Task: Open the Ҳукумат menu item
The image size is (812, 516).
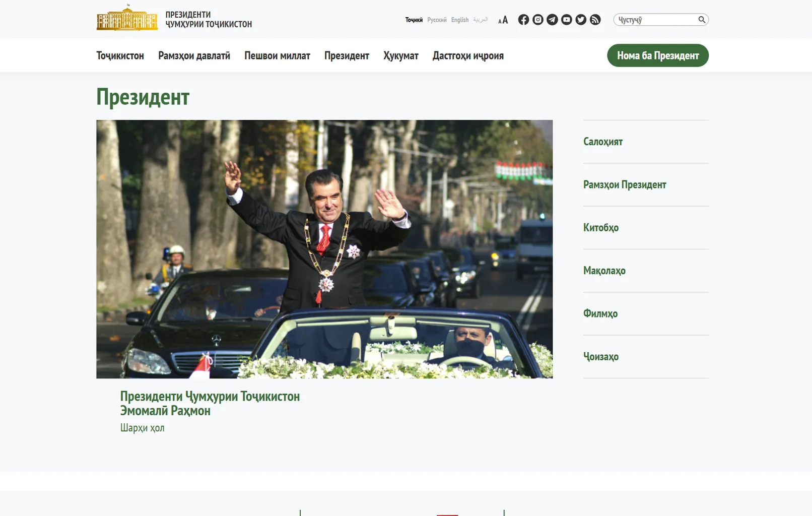Action: [401, 55]
